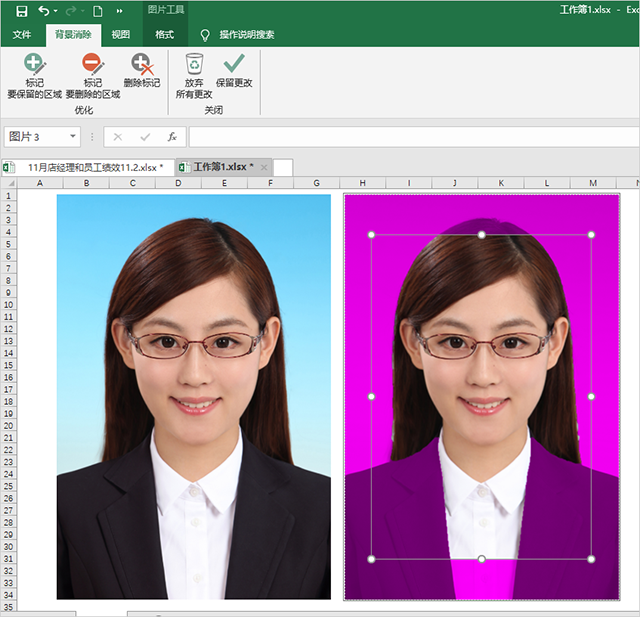Click 保留更改 checkmark
This screenshot has height=617, width=640.
pos(234,70)
